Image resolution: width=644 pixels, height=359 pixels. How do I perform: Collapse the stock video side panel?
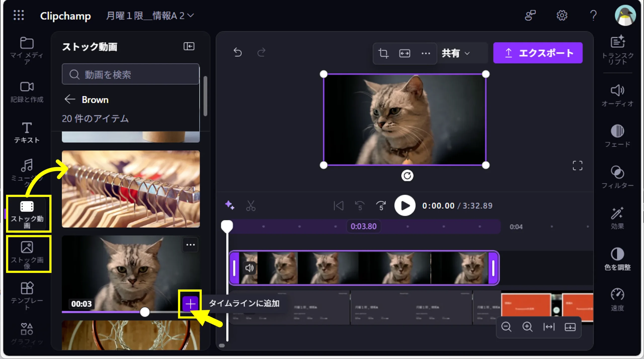click(x=189, y=46)
